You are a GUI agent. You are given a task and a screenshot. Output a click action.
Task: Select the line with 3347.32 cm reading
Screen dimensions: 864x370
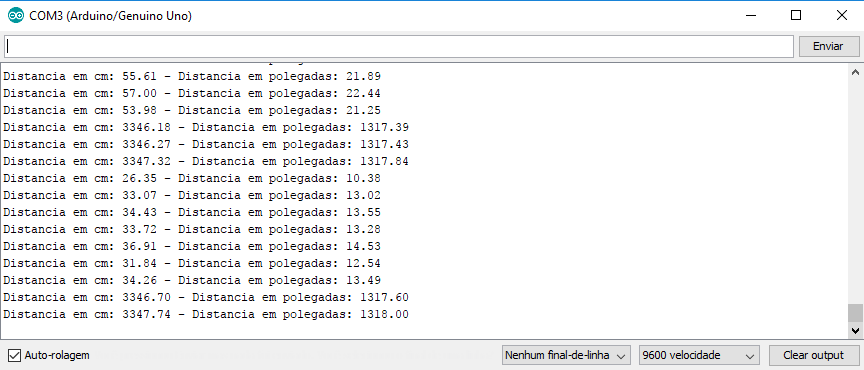coord(206,162)
